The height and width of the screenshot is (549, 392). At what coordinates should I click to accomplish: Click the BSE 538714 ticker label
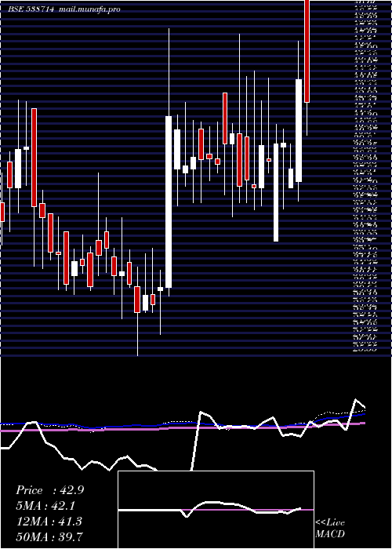31,9
